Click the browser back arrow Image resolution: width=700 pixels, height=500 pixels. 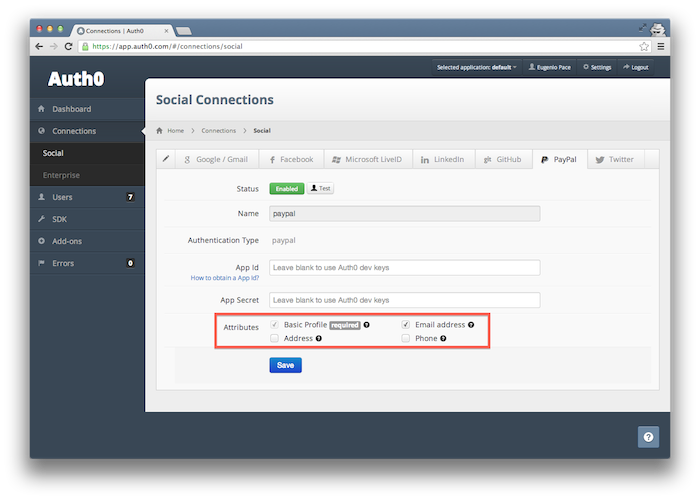39,46
